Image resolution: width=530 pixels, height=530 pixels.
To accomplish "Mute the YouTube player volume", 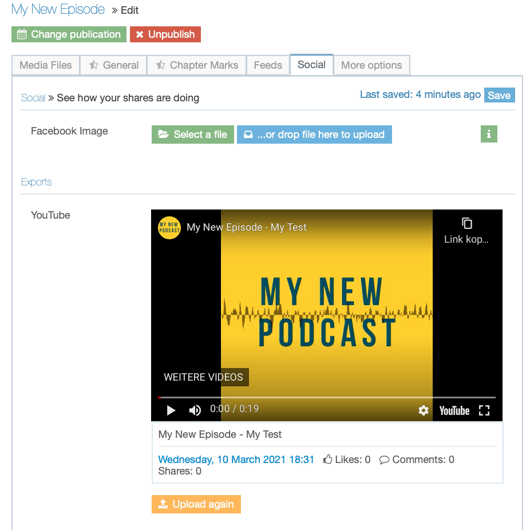I will (x=195, y=410).
